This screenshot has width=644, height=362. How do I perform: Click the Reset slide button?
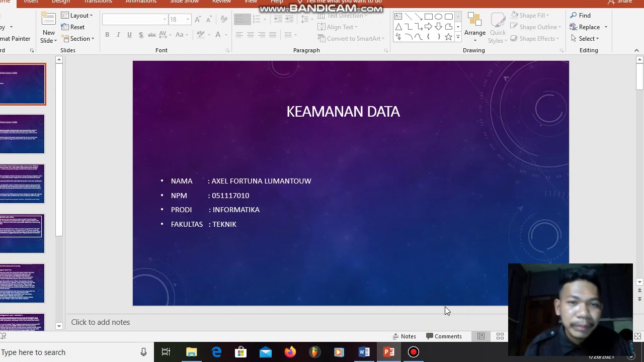(73, 27)
